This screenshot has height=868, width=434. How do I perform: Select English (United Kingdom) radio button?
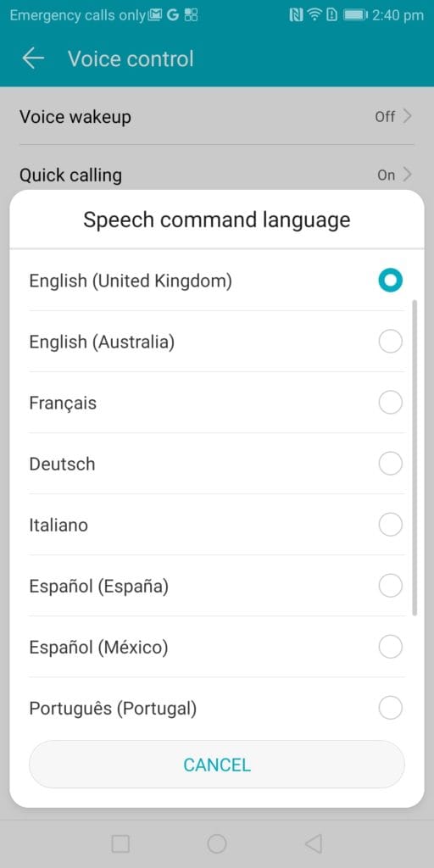pos(390,281)
